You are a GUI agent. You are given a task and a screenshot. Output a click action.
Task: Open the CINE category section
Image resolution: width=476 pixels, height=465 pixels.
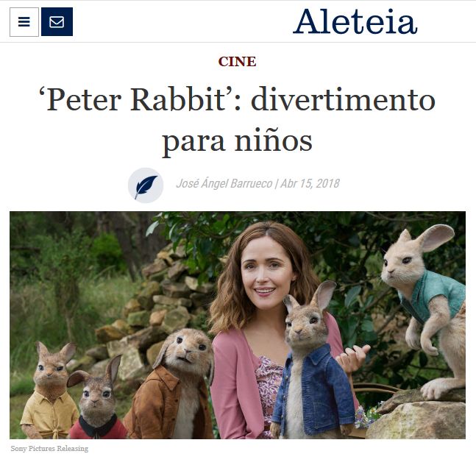pos(237,62)
